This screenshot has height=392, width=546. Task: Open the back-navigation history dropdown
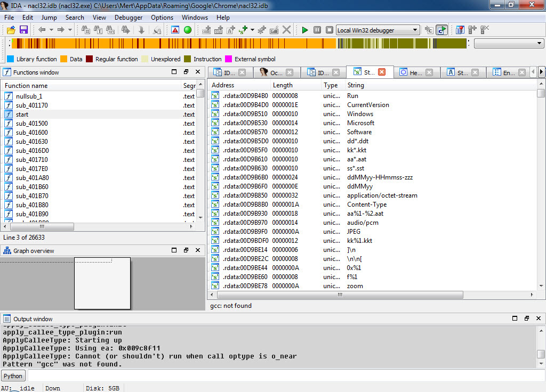click(51, 30)
